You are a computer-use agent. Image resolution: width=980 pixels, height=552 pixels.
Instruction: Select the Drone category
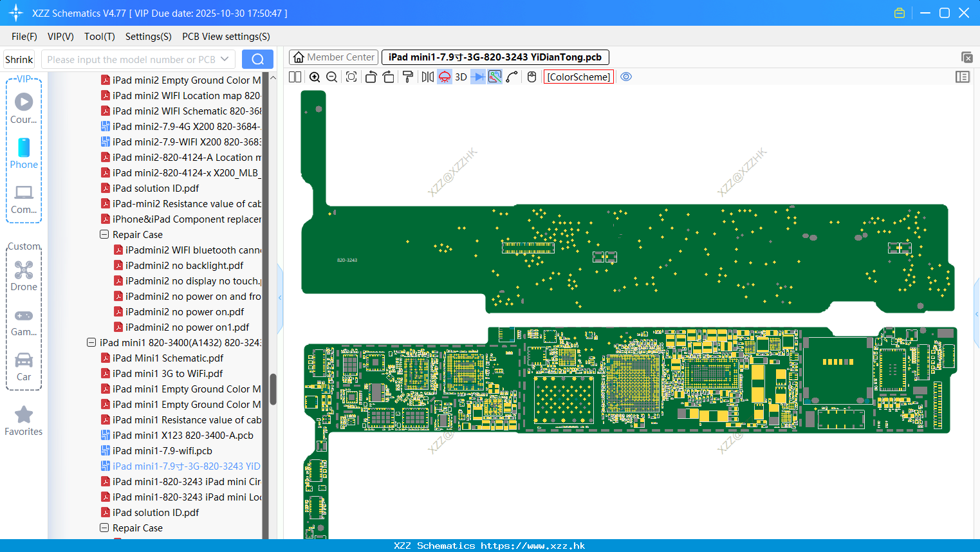pos(24,276)
